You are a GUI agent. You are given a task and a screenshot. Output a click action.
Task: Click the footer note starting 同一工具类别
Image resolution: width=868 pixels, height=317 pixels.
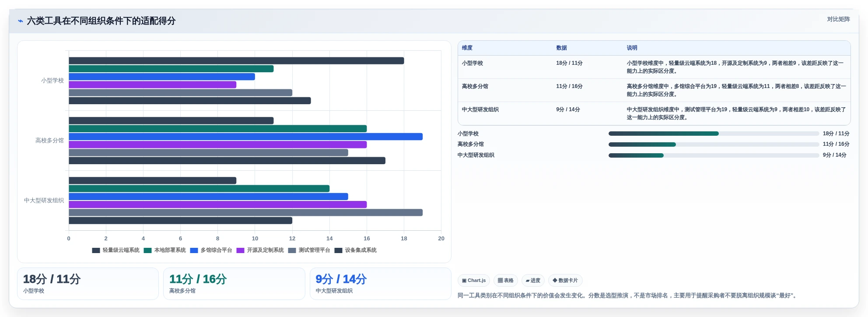(628, 296)
